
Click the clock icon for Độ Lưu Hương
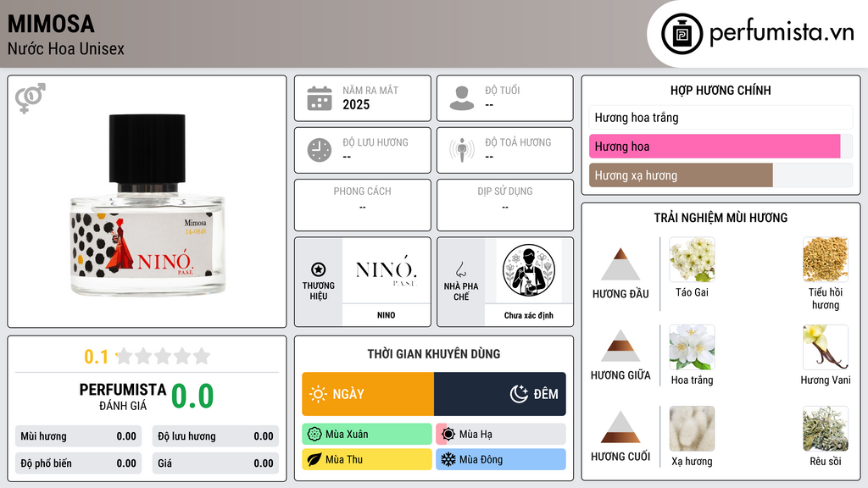[320, 150]
